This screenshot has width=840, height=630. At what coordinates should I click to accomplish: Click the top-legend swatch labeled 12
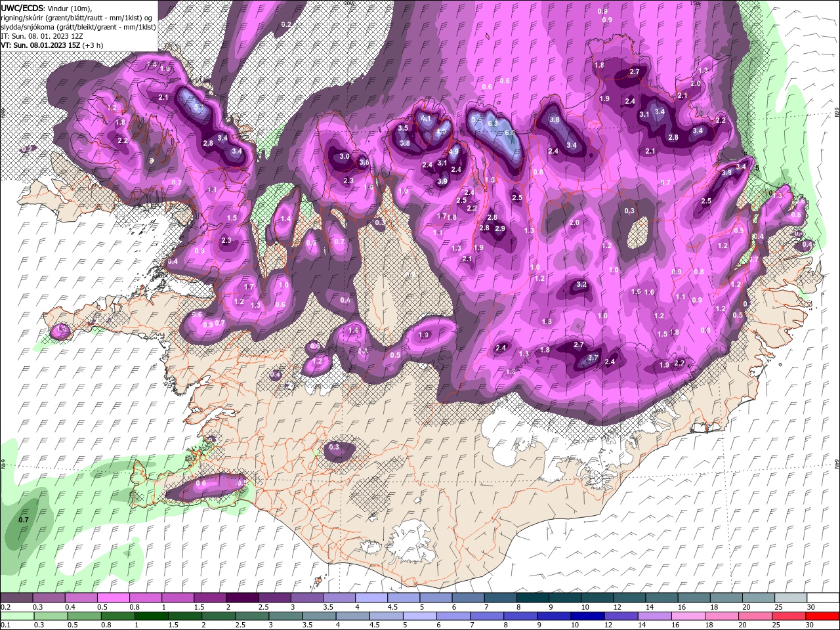[x=629, y=598]
